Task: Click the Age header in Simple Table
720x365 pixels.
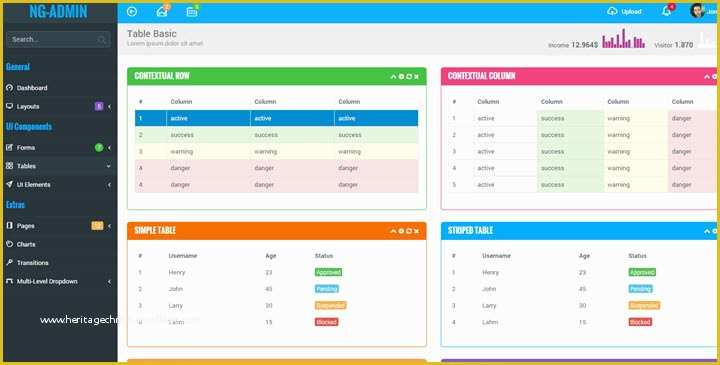Action: [x=271, y=256]
